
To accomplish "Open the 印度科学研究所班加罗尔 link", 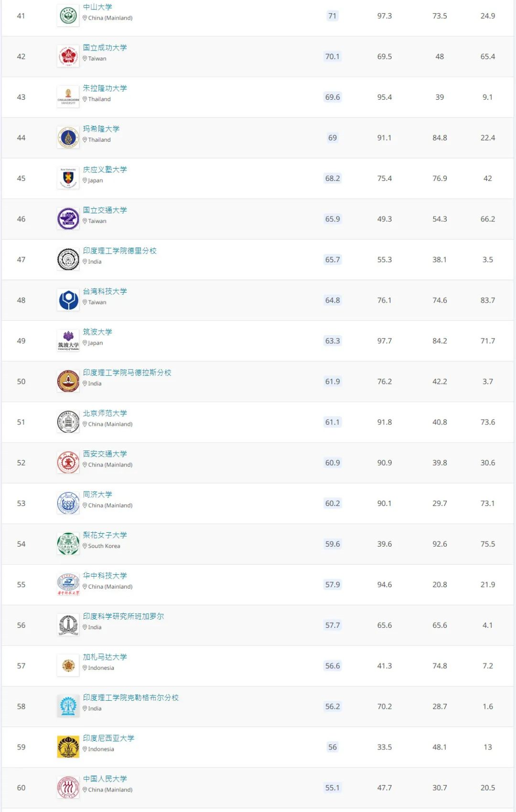I will pyautogui.click(x=123, y=616).
